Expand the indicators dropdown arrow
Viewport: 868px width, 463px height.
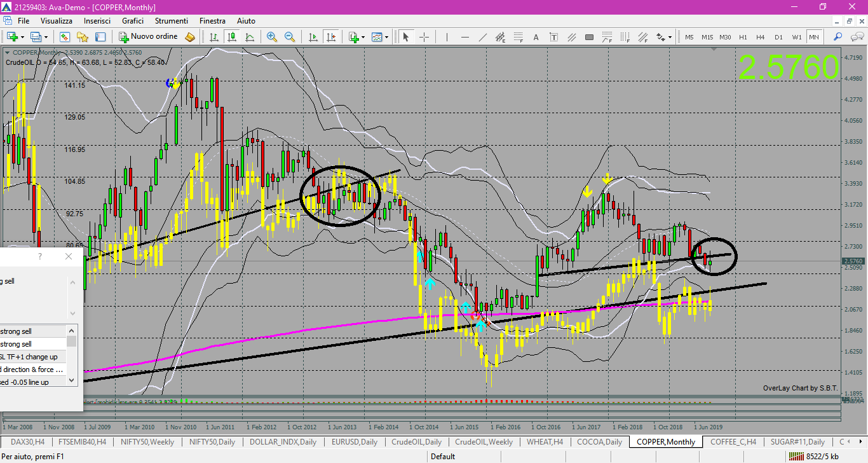point(363,37)
